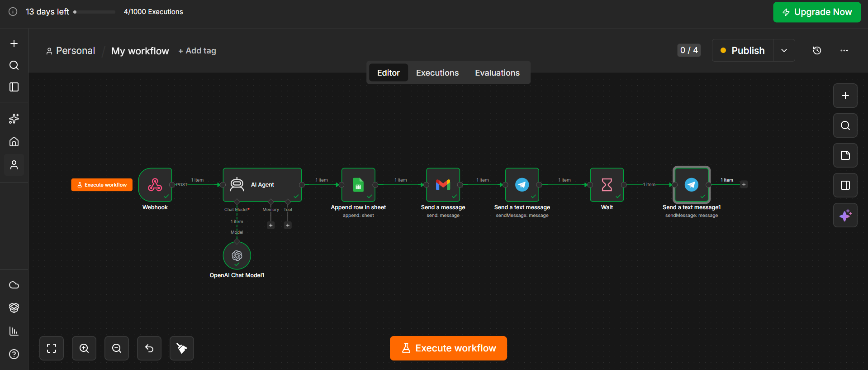Click the Publish button
This screenshot has height=370, width=868.
(743, 50)
